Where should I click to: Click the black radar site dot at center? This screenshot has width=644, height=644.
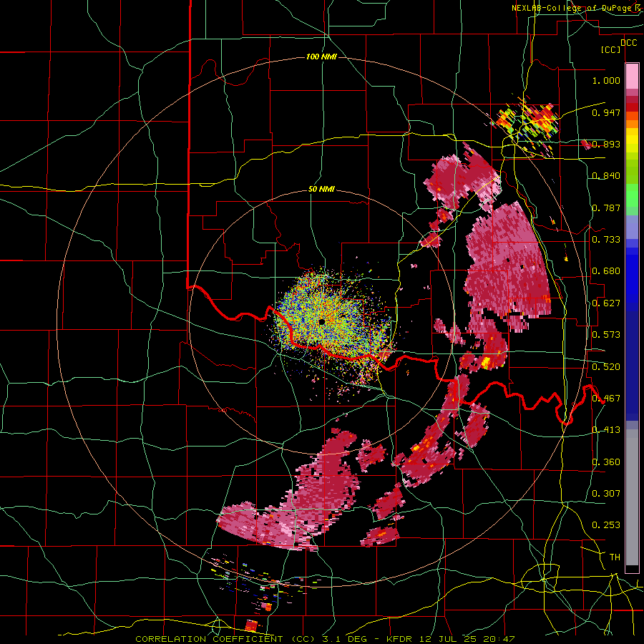click(x=321, y=321)
